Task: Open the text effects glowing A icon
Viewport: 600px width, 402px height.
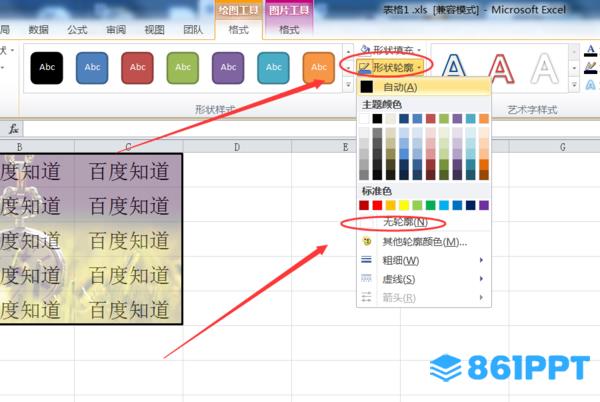Action: (x=590, y=85)
